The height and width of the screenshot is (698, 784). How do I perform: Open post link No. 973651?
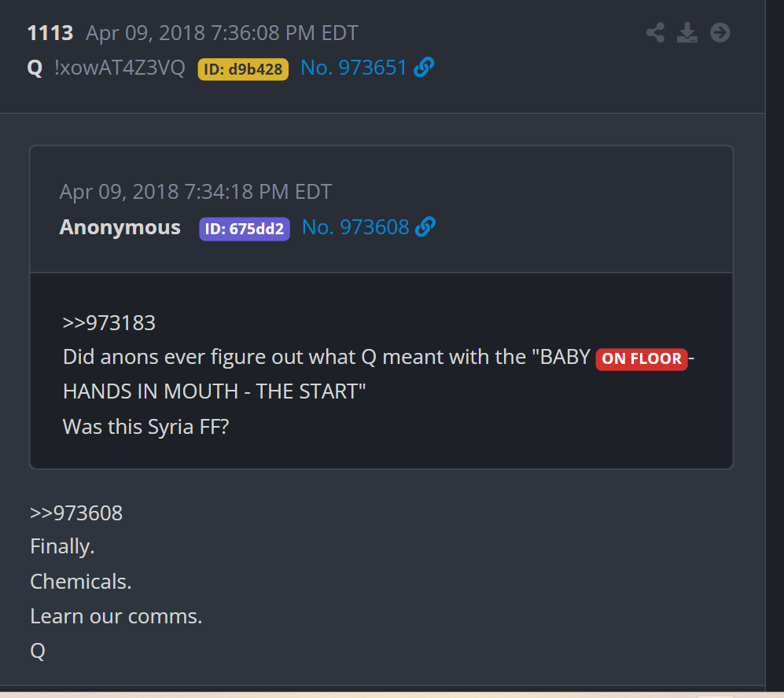click(x=354, y=68)
